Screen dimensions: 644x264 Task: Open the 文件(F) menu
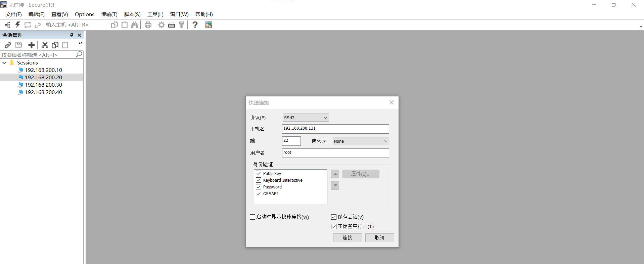pyautogui.click(x=14, y=14)
